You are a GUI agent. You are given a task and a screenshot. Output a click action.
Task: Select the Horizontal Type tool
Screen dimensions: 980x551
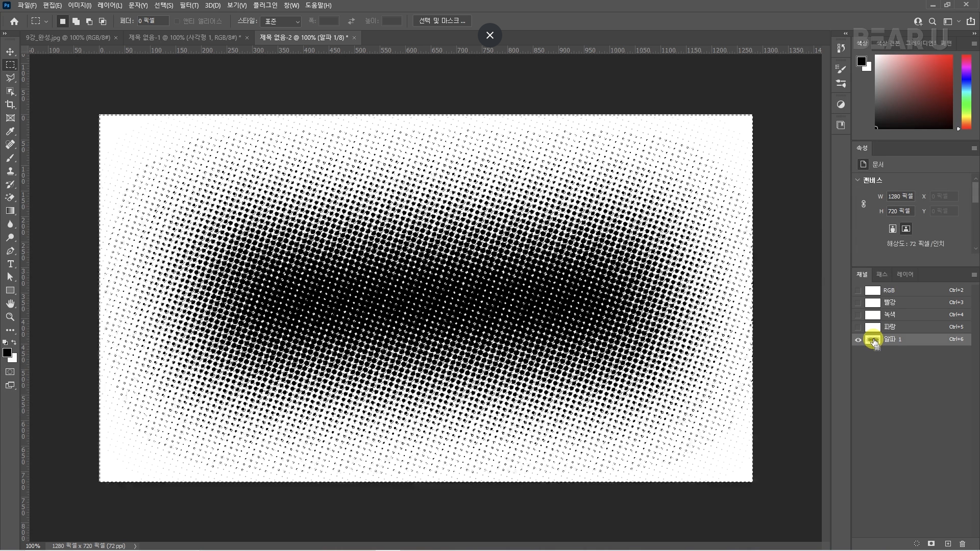tap(10, 264)
